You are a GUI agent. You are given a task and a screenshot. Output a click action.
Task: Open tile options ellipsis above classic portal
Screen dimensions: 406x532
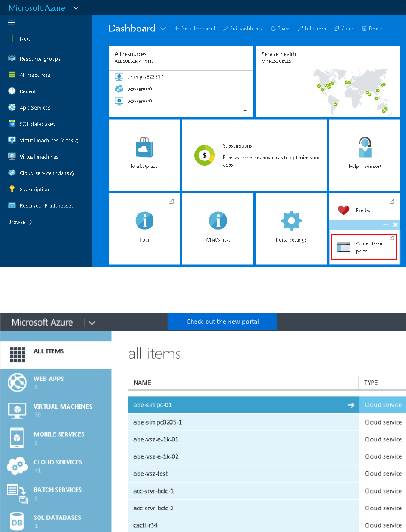pyautogui.click(x=385, y=225)
